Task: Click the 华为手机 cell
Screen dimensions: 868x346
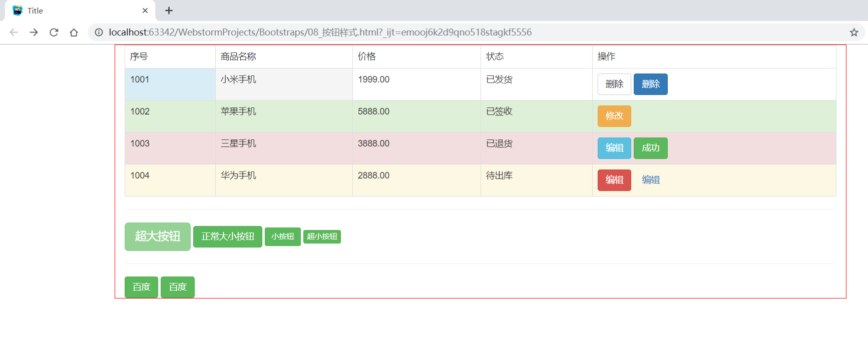Action: point(284,180)
